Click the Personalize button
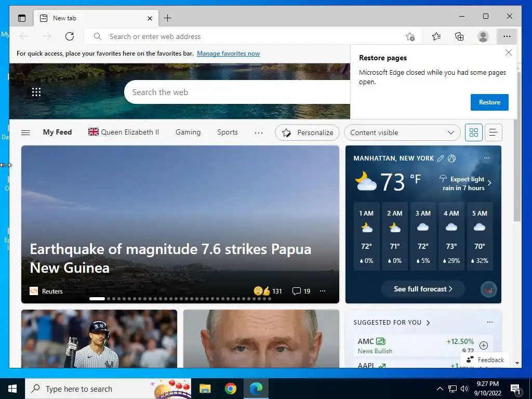Screen dimensions: 532x399 click(308, 132)
